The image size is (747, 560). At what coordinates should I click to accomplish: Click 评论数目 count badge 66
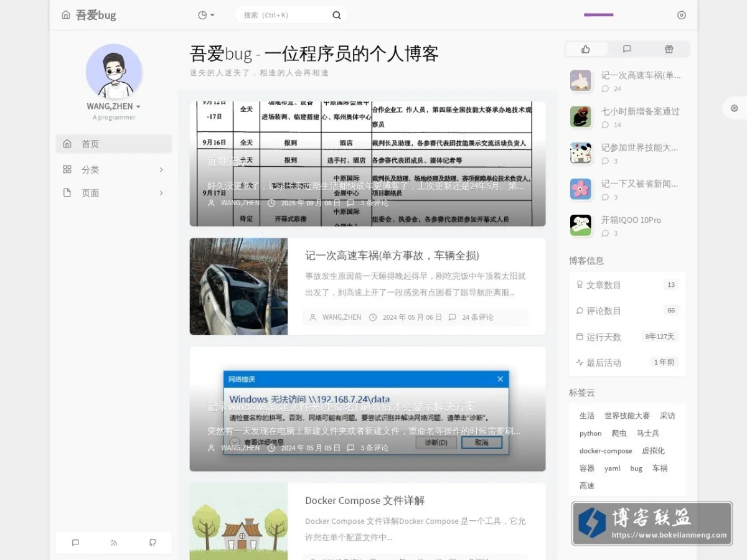point(670,310)
